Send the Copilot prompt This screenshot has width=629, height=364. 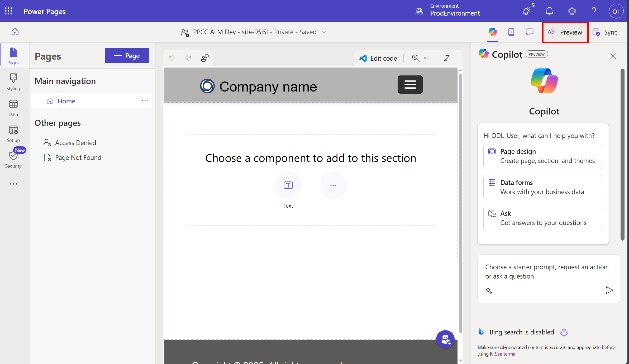tap(609, 290)
